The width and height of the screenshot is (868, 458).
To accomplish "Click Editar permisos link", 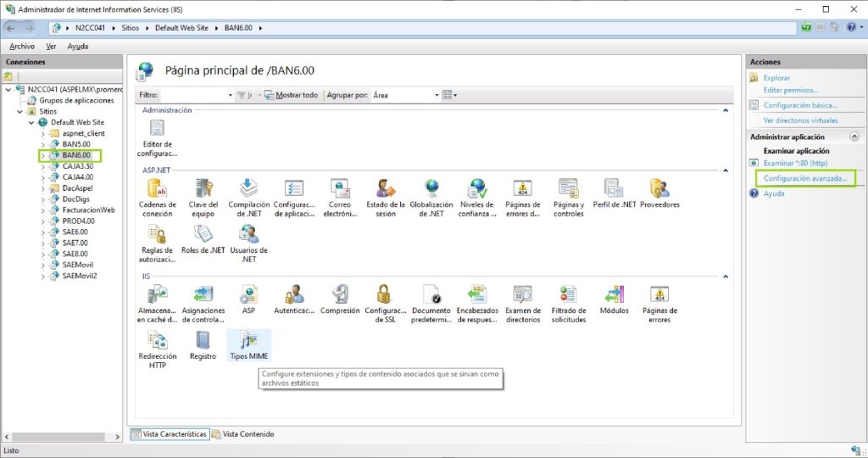I will pyautogui.click(x=791, y=90).
